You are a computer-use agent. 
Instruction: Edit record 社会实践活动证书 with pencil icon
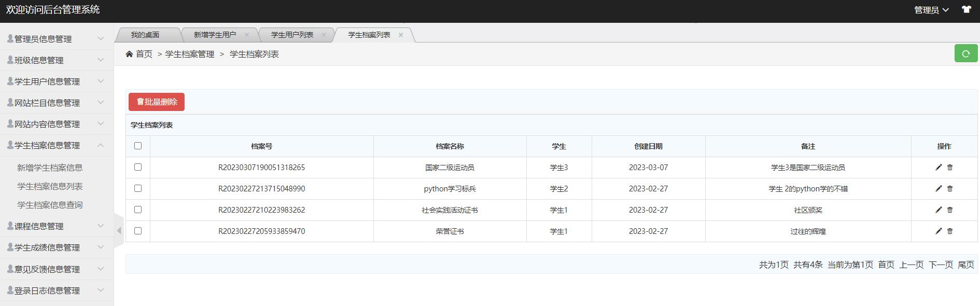pos(939,210)
